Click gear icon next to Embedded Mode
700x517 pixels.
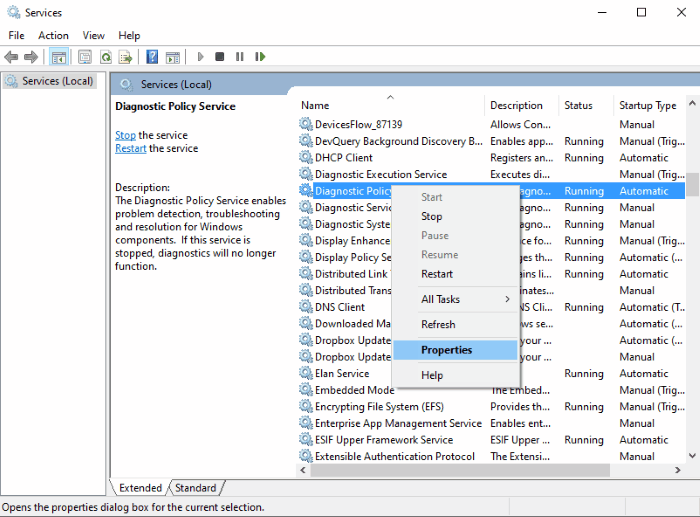point(305,390)
